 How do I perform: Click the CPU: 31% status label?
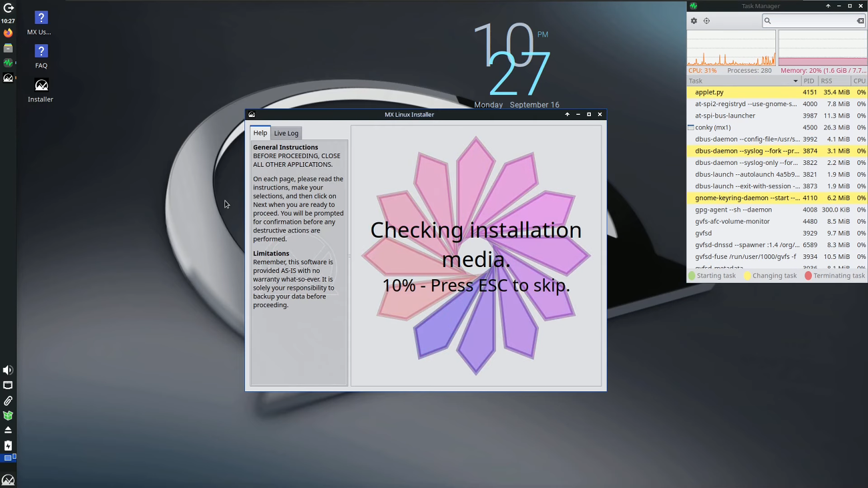pos(702,70)
